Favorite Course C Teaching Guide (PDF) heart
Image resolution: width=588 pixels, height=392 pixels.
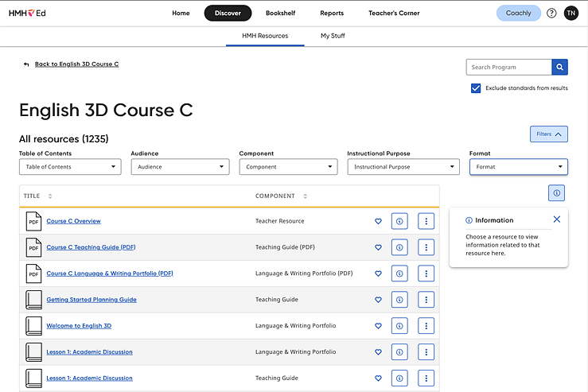pos(378,247)
